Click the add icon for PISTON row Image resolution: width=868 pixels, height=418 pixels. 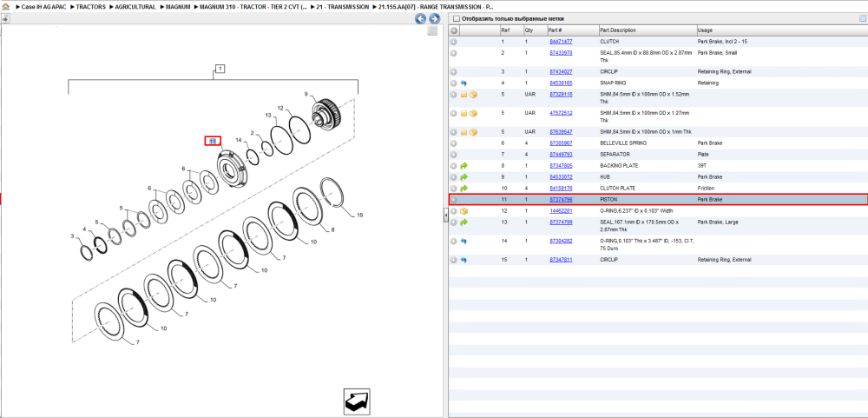point(453,200)
